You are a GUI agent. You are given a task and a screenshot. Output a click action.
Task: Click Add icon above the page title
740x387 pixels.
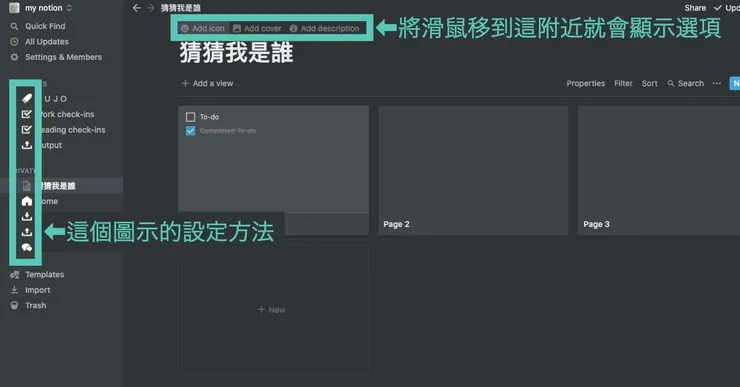pyautogui.click(x=203, y=28)
